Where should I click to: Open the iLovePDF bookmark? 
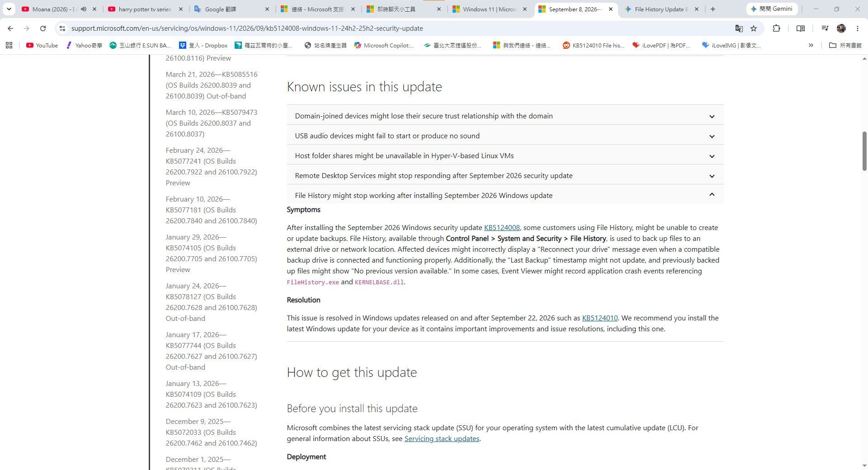661,45
